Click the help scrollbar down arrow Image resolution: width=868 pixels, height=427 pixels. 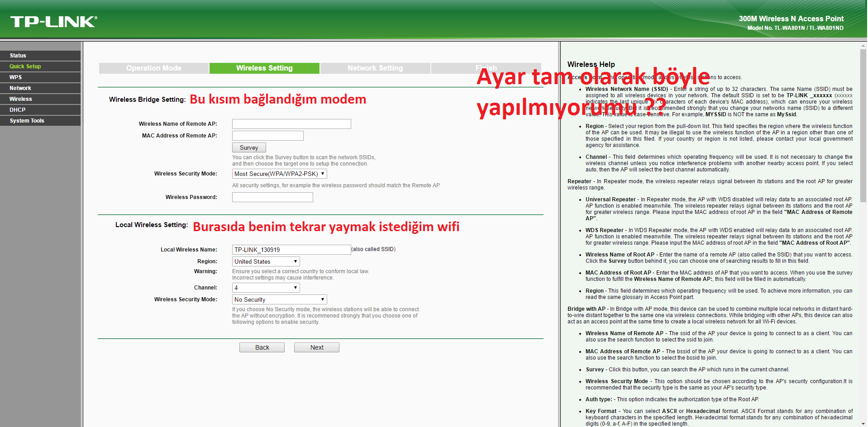tap(863, 423)
